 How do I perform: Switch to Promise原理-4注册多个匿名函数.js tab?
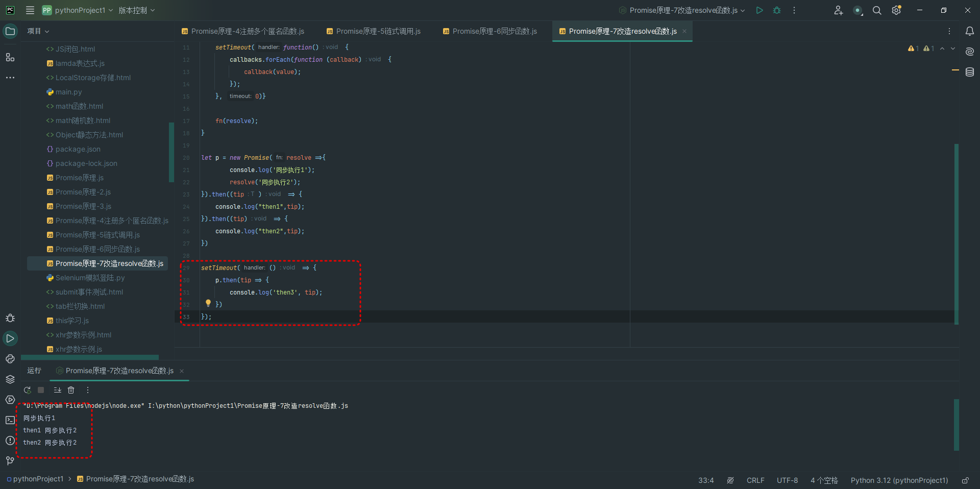pyautogui.click(x=242, y=31)
